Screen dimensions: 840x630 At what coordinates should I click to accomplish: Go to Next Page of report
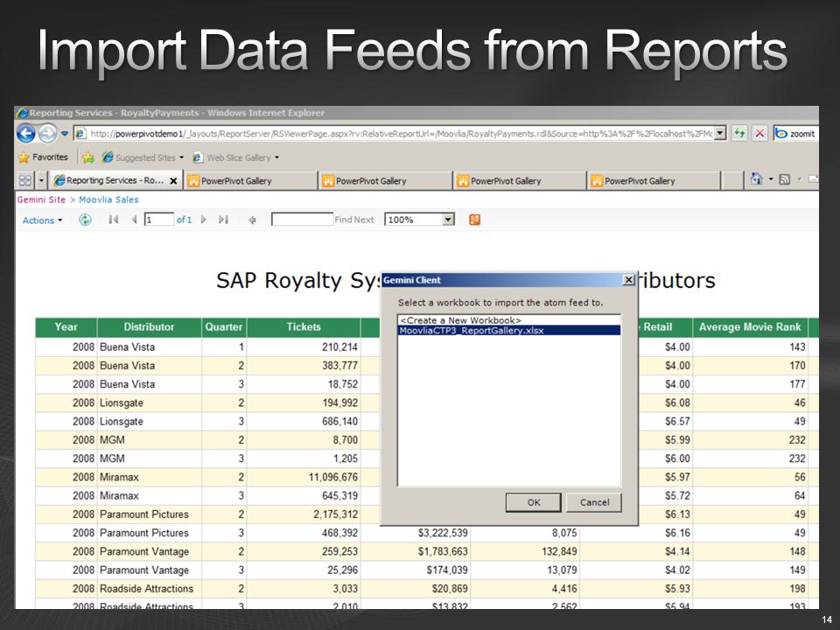204,220
